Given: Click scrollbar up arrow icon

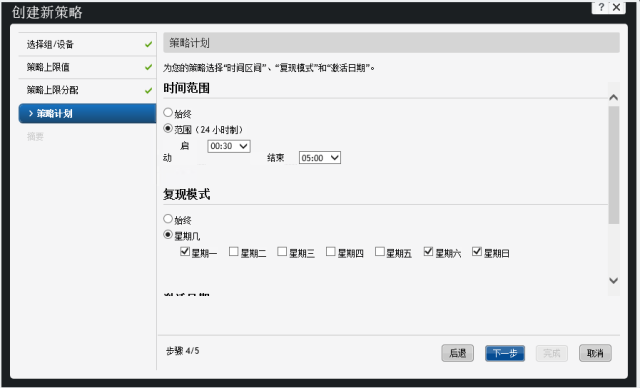Looking at the screenshot, I should (613, 97).
